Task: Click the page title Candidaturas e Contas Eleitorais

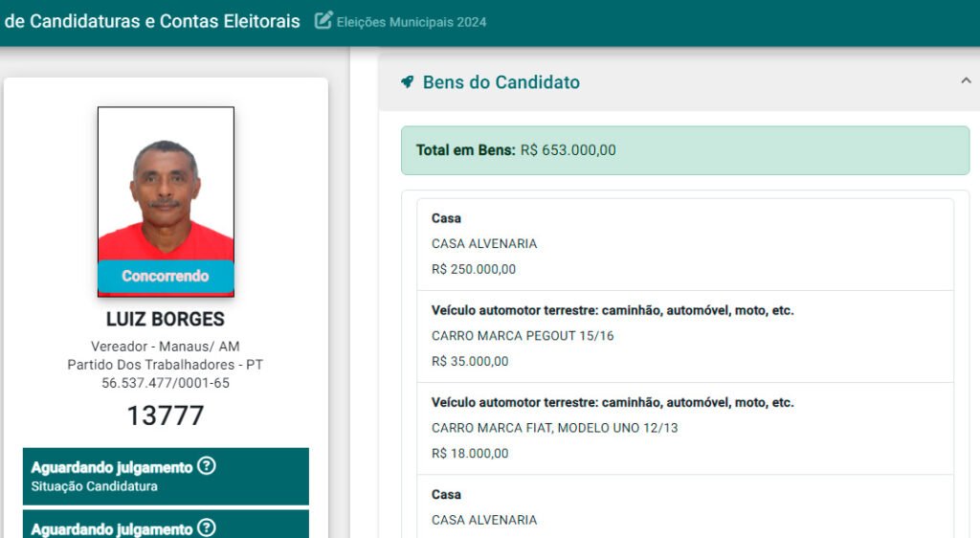Action: [153, 21]
